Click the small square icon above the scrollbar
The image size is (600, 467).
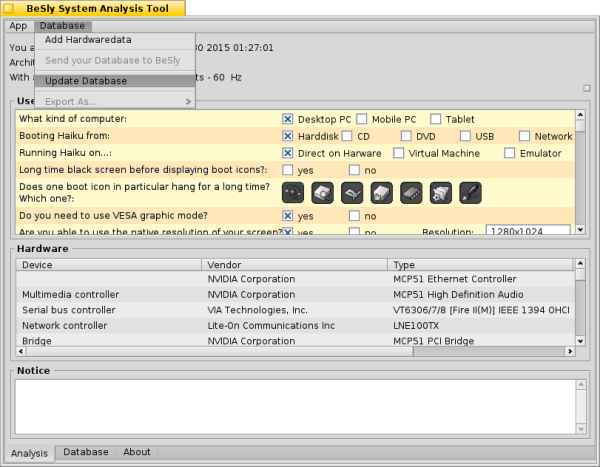[587, 88]
